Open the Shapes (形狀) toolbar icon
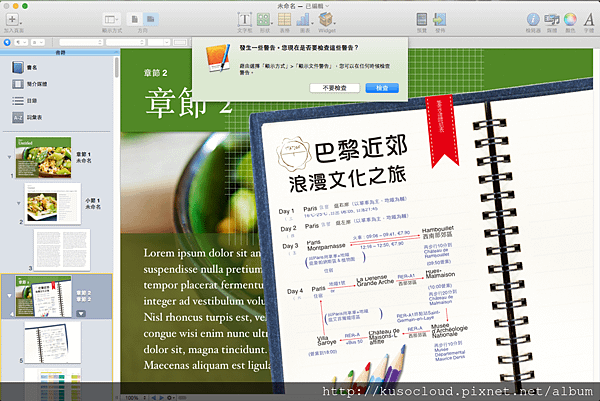 pos(264,19)
